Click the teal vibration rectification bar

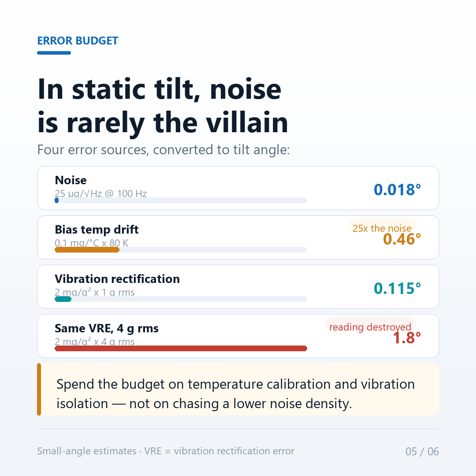tap(63, 299)
